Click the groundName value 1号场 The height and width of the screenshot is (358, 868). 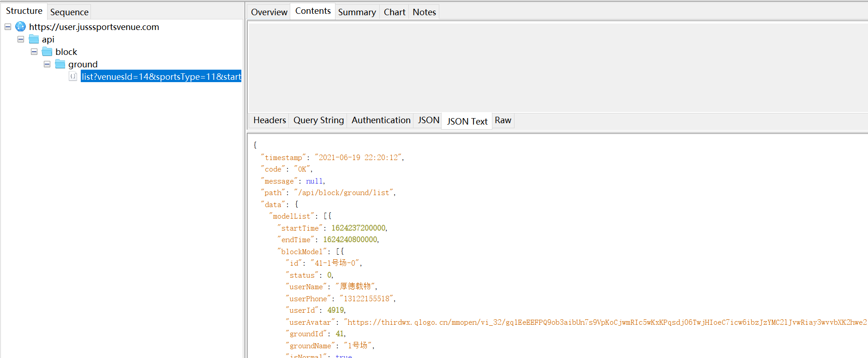point(358,346)
